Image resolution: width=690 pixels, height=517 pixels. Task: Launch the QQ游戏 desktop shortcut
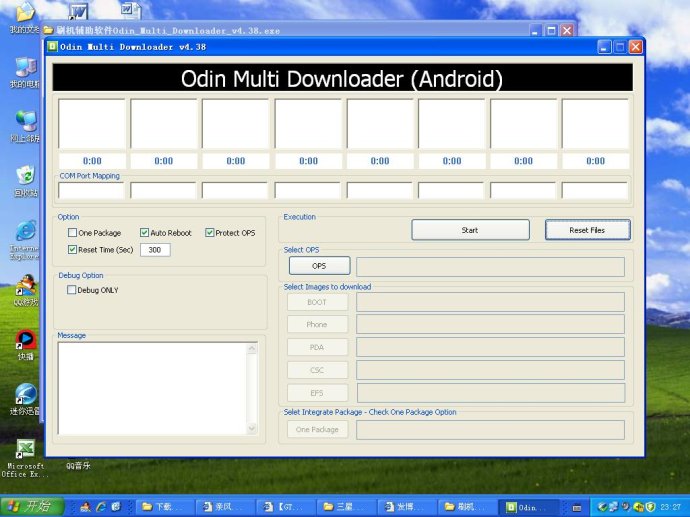(25, 286)
